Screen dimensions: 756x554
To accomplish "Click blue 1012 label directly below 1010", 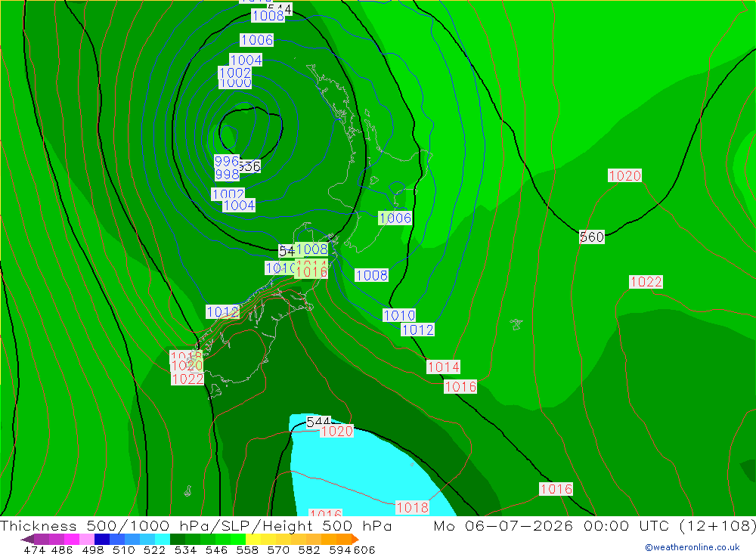I will (417, 330).
